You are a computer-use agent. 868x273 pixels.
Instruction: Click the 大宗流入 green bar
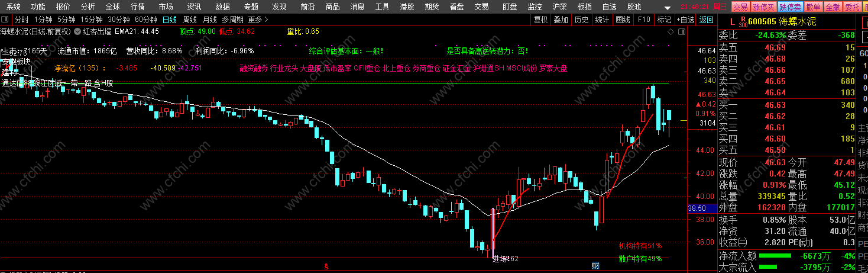tap(768, 268)
